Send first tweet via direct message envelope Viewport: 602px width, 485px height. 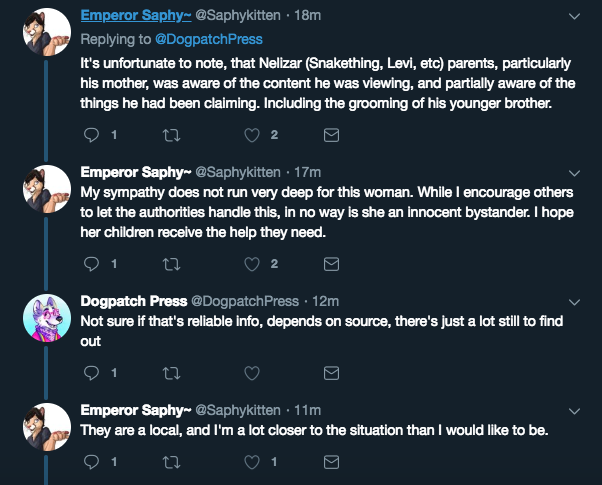point(332,135)
